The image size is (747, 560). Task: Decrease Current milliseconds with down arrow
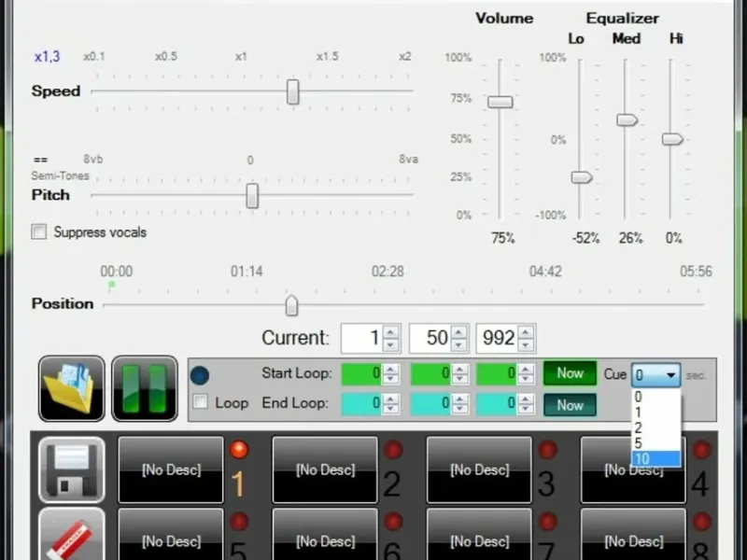point(526,344)
